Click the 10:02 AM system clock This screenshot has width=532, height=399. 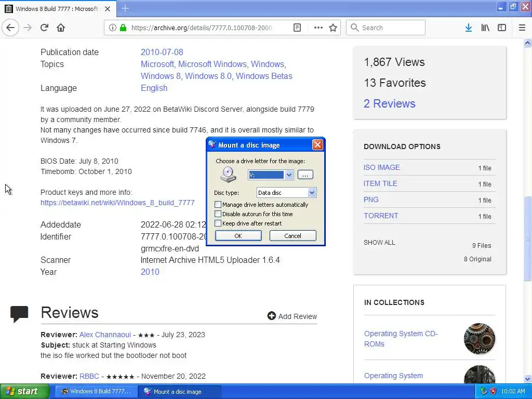coord(513,391)
